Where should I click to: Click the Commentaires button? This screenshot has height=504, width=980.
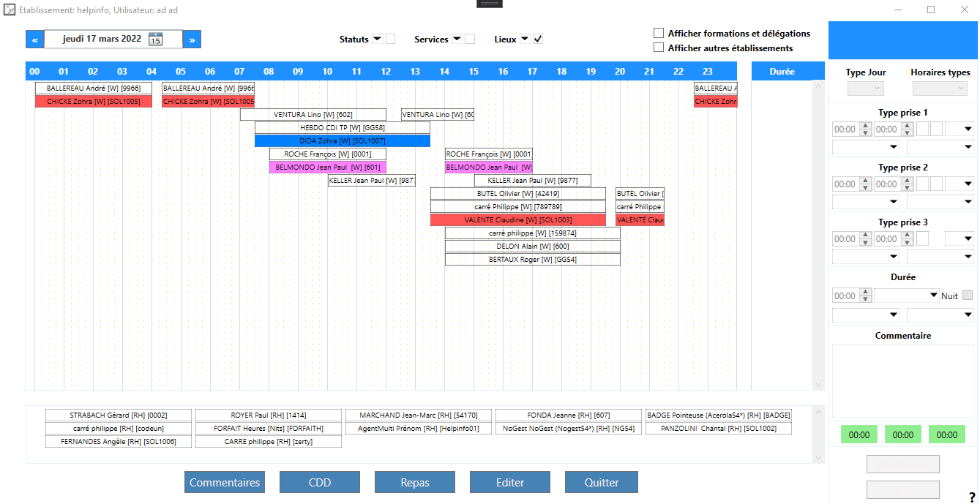[224, 483]
